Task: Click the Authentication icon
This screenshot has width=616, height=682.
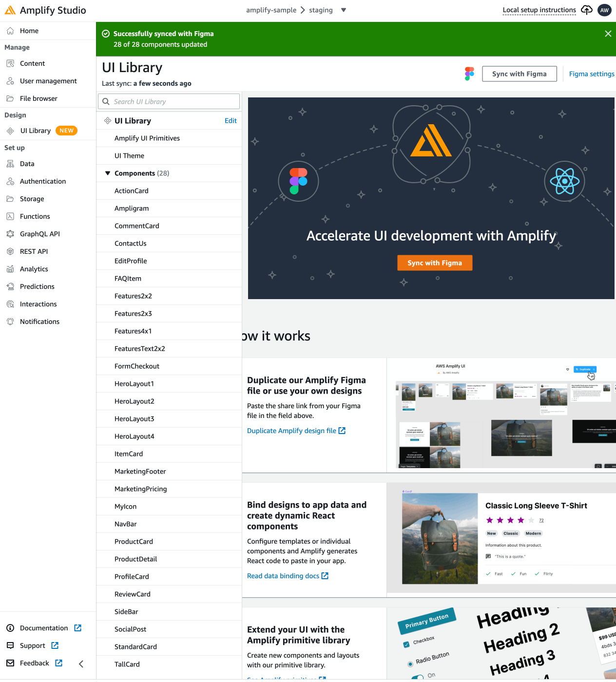Action: 10,181
